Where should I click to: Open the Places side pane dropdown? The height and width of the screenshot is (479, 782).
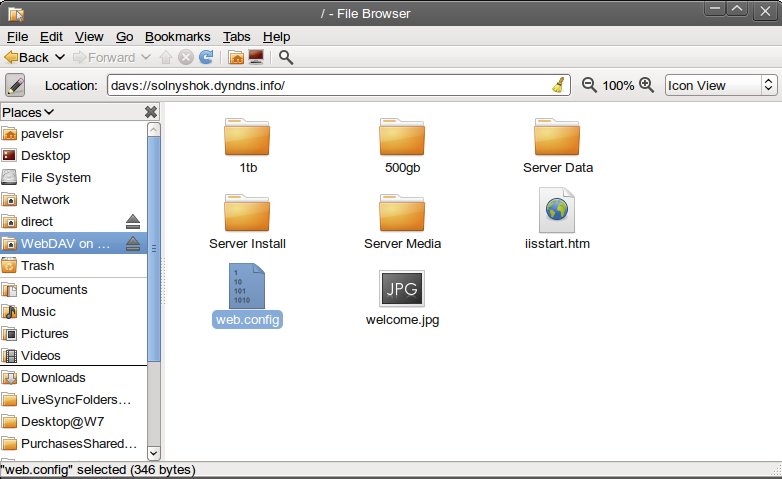coord(28,112)
